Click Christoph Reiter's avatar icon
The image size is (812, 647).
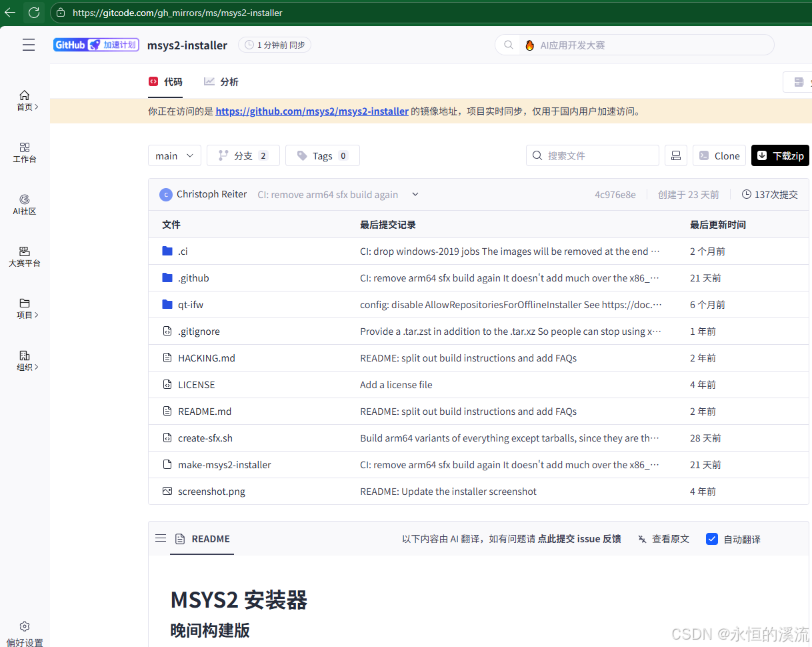click(x=166, y=195)
